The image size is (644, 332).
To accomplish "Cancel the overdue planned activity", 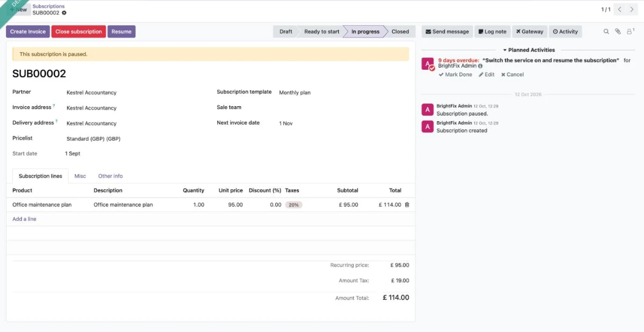I will (x=513, y=75).
